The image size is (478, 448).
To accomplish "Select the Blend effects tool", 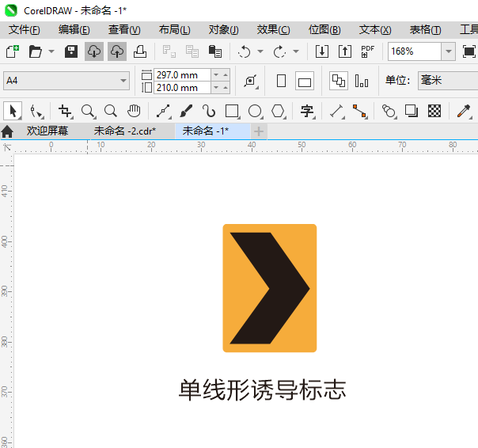I will click(x=389, y=111).
